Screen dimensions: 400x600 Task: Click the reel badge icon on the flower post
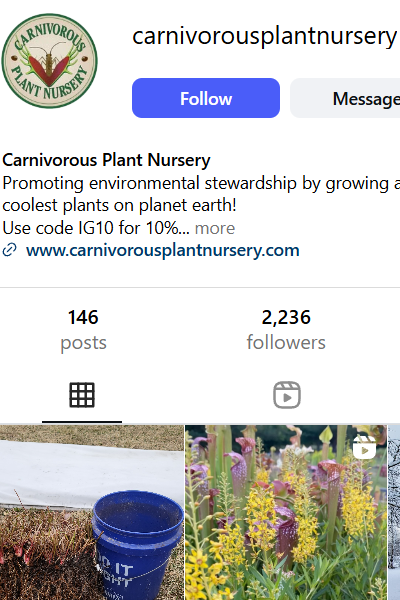364,447
